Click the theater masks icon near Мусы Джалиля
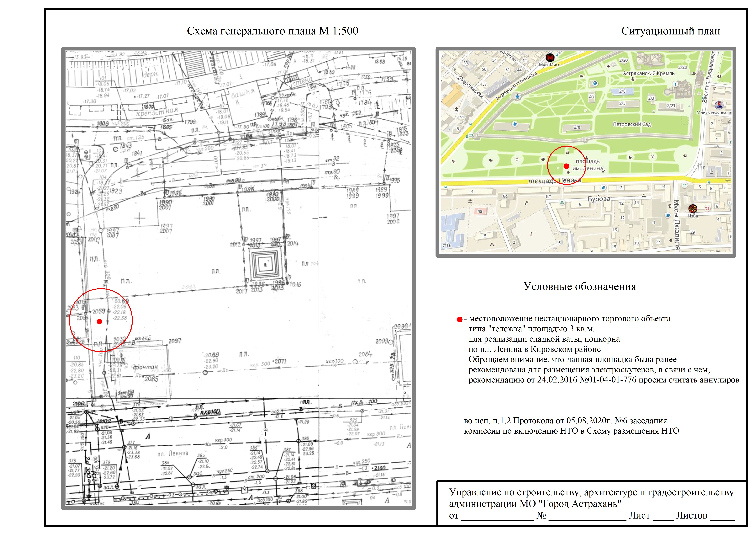This screenshot has height=535, width=756. tap(668, 216)
